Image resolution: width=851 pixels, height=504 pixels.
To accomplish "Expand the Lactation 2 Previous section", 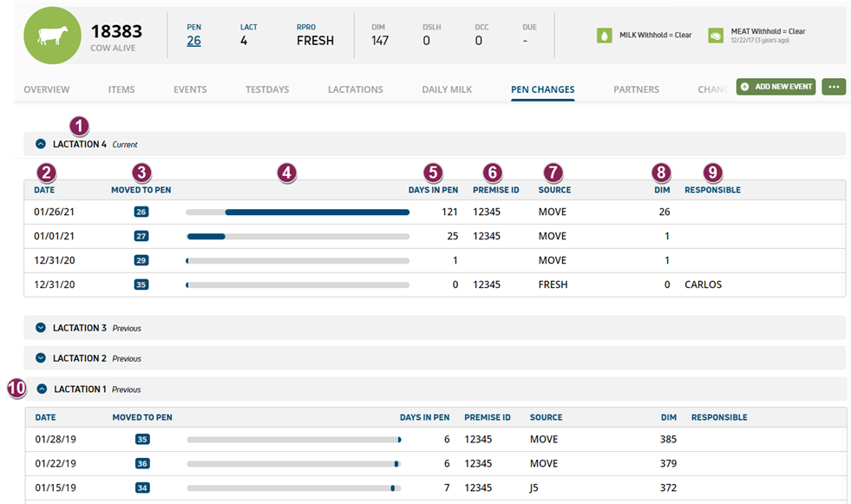I will (x=40, y=358).
